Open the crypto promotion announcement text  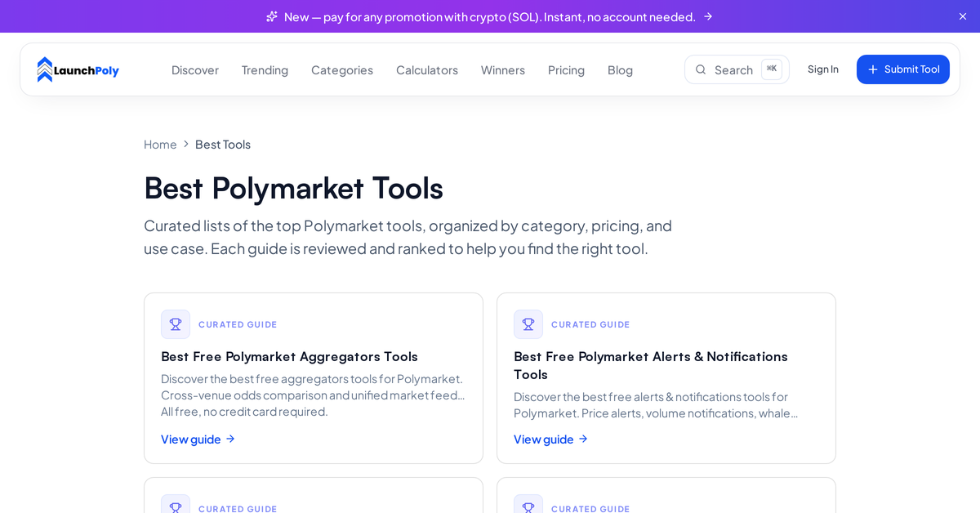coord(490,16)
